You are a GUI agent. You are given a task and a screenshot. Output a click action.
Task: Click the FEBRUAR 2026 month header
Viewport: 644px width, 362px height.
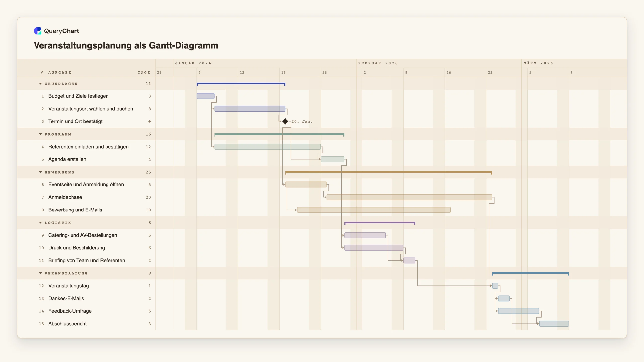coord(378,63)
